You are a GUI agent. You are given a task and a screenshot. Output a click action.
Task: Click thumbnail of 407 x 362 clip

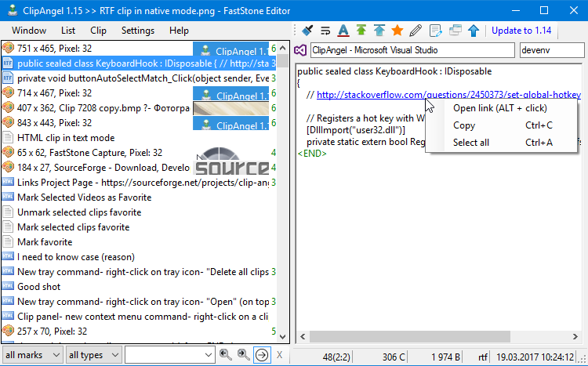pos(230,108)
